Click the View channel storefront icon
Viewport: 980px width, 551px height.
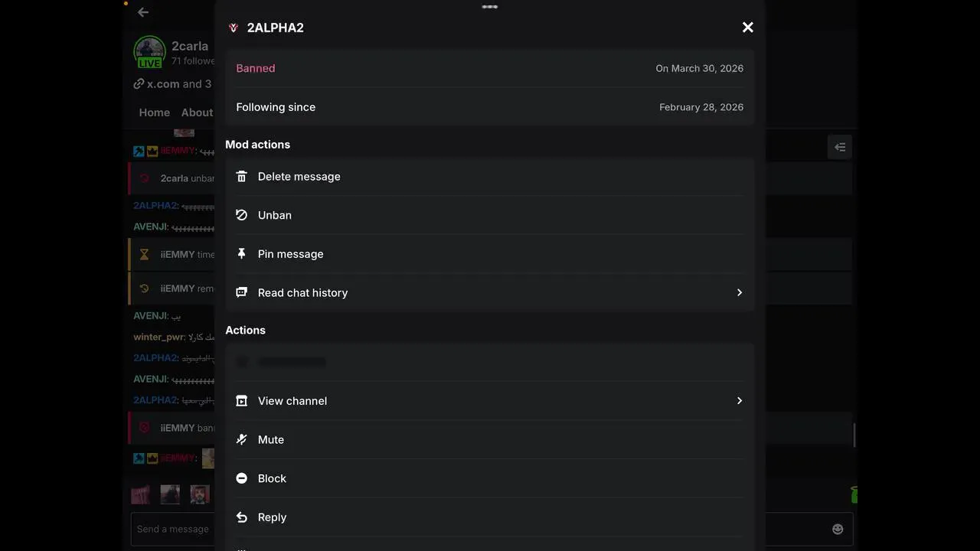(x=242, y=401)
